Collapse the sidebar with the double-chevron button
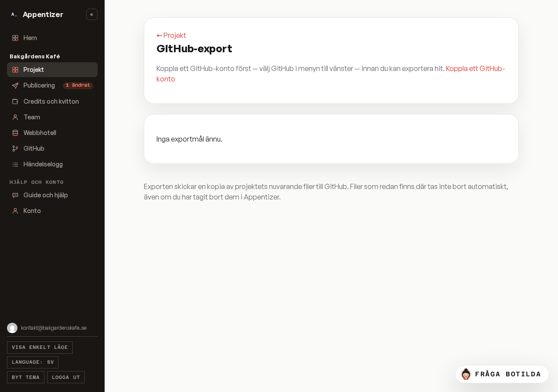This screenshot has height=392, width=558. 92,14
